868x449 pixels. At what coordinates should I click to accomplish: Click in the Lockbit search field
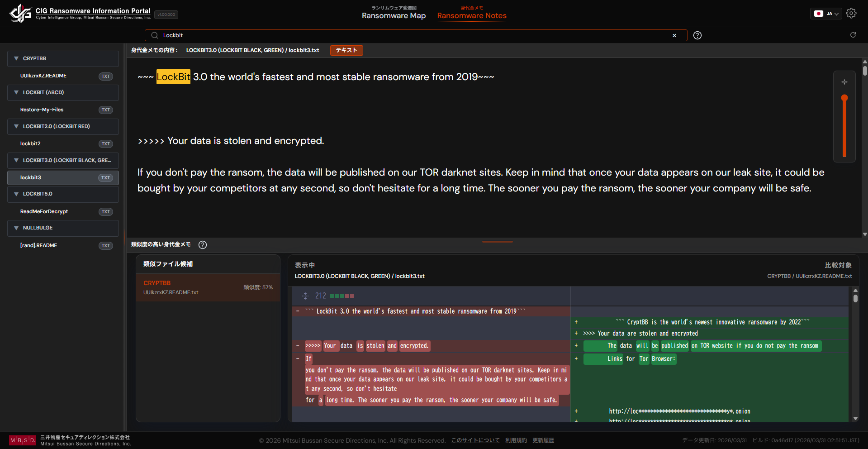[x=416, y=35]
